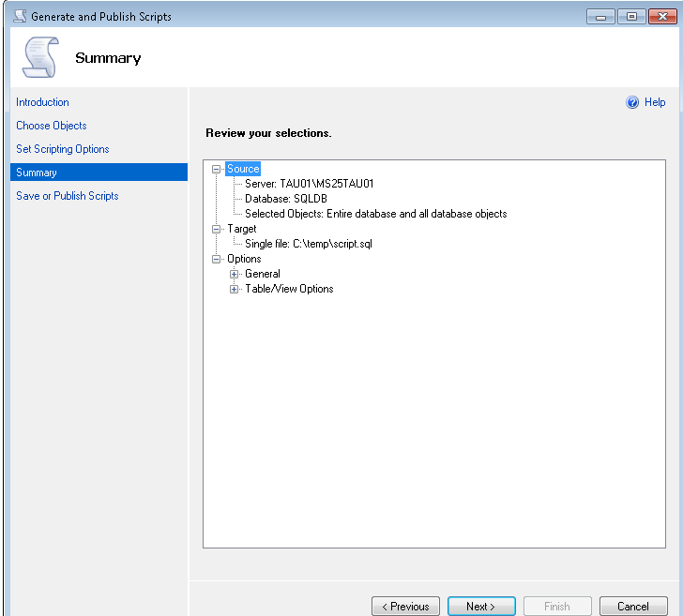Go to the Introduction step

pos(42,102)
